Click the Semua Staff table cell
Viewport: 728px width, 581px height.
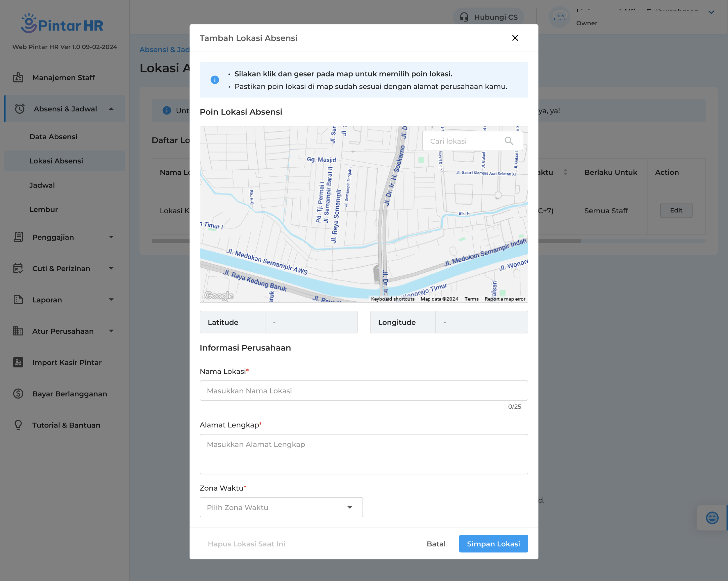606,211
